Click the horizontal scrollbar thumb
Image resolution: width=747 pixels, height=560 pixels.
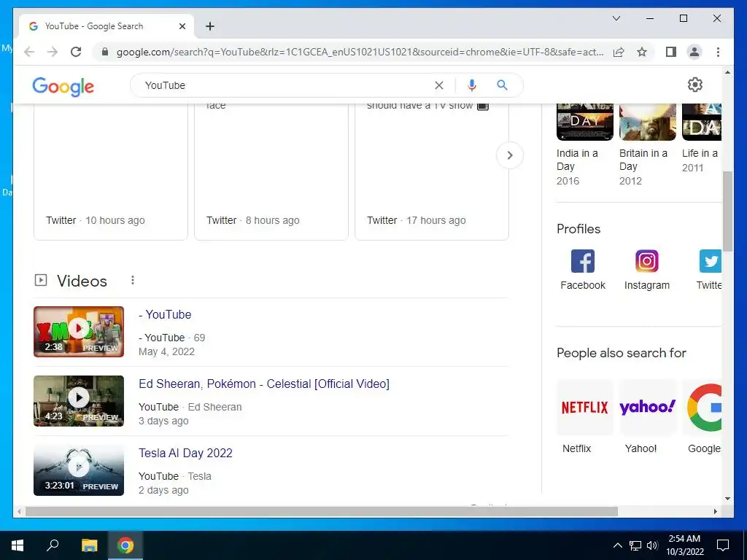322,511
